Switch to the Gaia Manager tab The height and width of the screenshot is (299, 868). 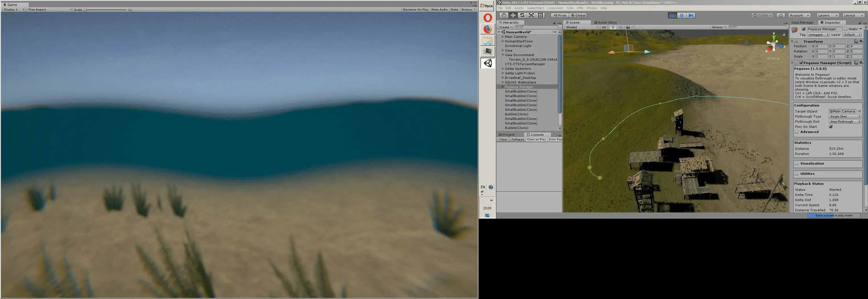point(802,22)
